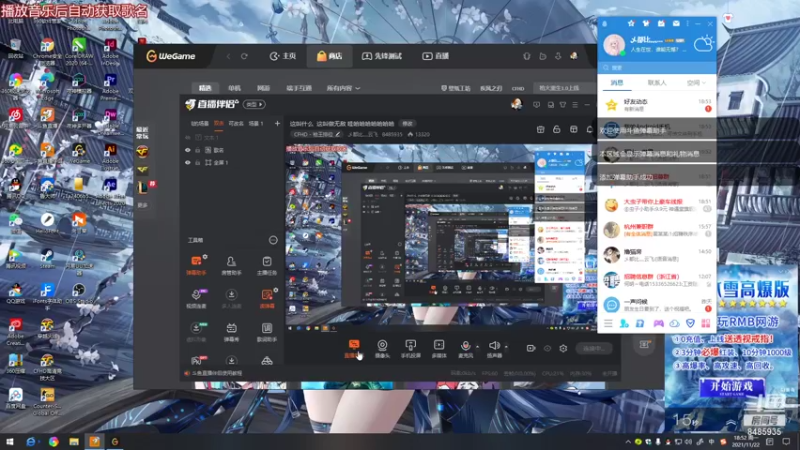
Task: Select 场景 1 scene tab
Action: [x=256, y=123]
